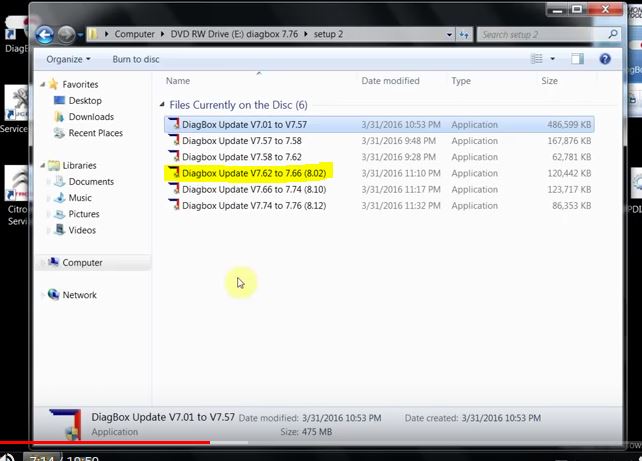Select Diagbox Update V7.74 to 7.76 (8.12)
Viewport: 642px width, 461px height.
tap(379, 206)
